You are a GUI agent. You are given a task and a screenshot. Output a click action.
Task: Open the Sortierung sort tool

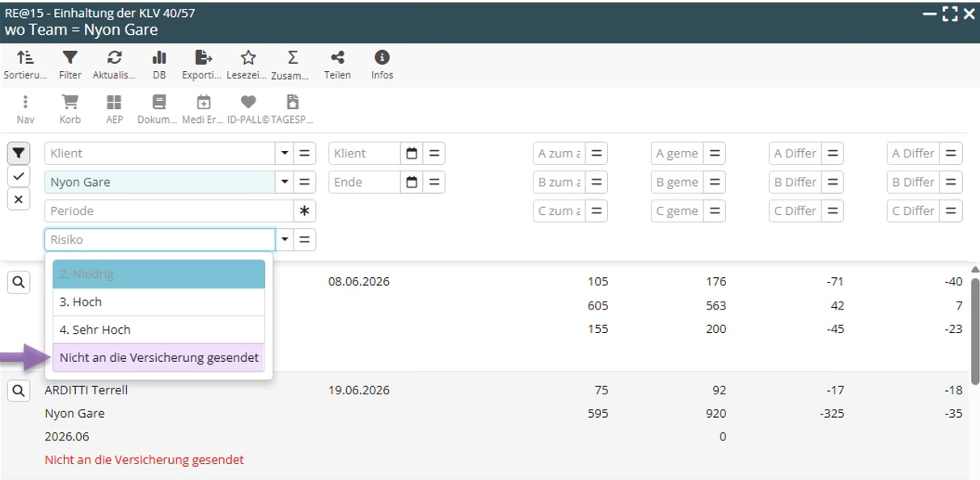(x=27, y=65)
